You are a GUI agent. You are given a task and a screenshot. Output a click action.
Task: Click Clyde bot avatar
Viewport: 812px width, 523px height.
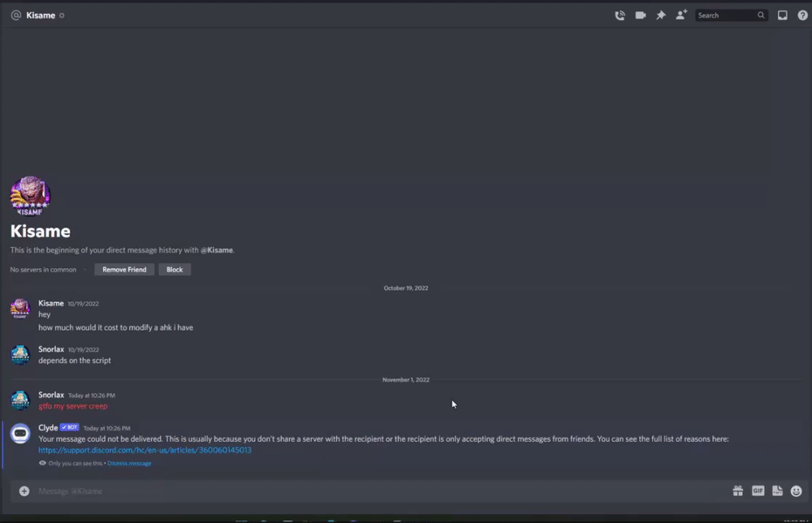click(x=20, y=434)
